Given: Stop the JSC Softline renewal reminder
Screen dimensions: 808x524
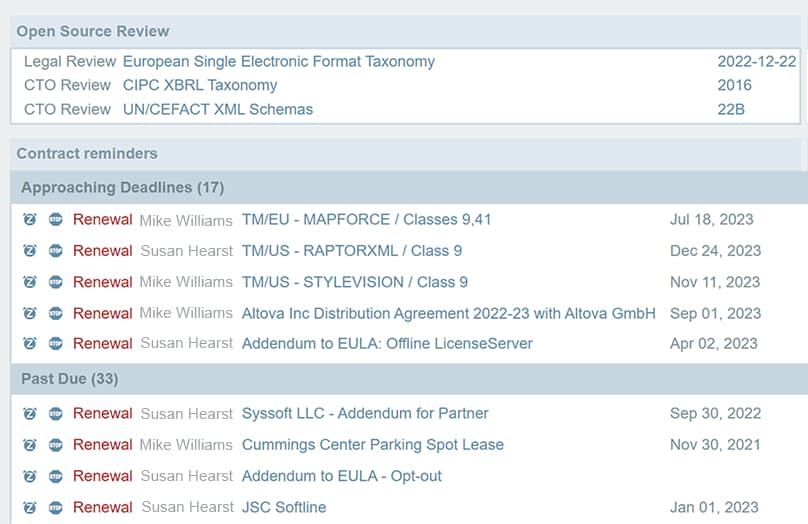Looking at the screenshot, I should tap(55, 507).
